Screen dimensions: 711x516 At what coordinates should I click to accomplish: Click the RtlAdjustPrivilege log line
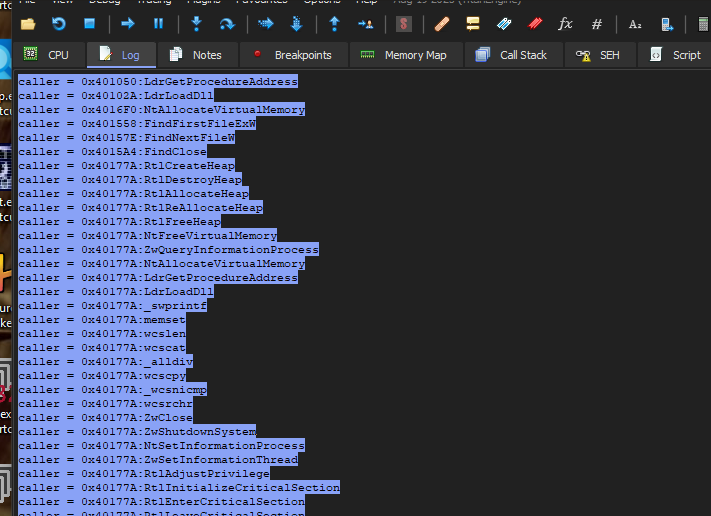pos(144,474)
